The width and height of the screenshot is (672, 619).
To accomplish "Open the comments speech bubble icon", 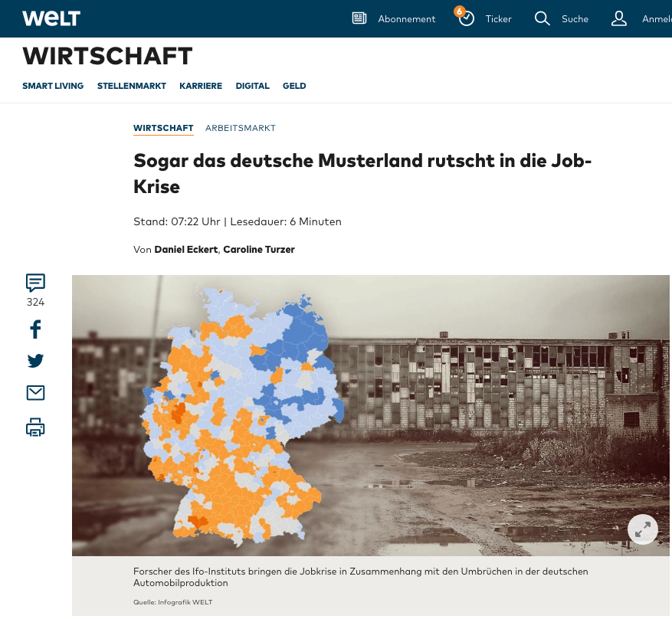I will click(35, 283).
